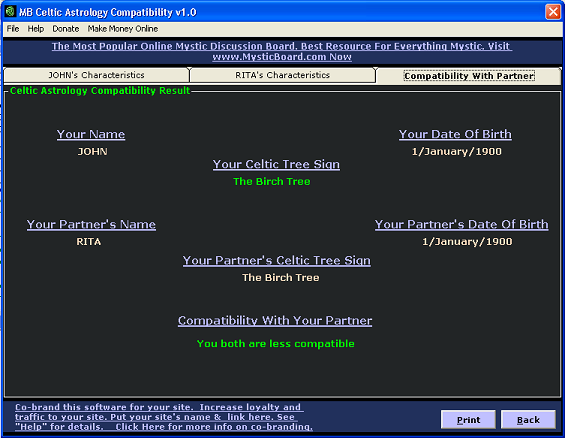Click the Back button
The width and height of the screenshot is (565, 438).
tap(528, 420)
